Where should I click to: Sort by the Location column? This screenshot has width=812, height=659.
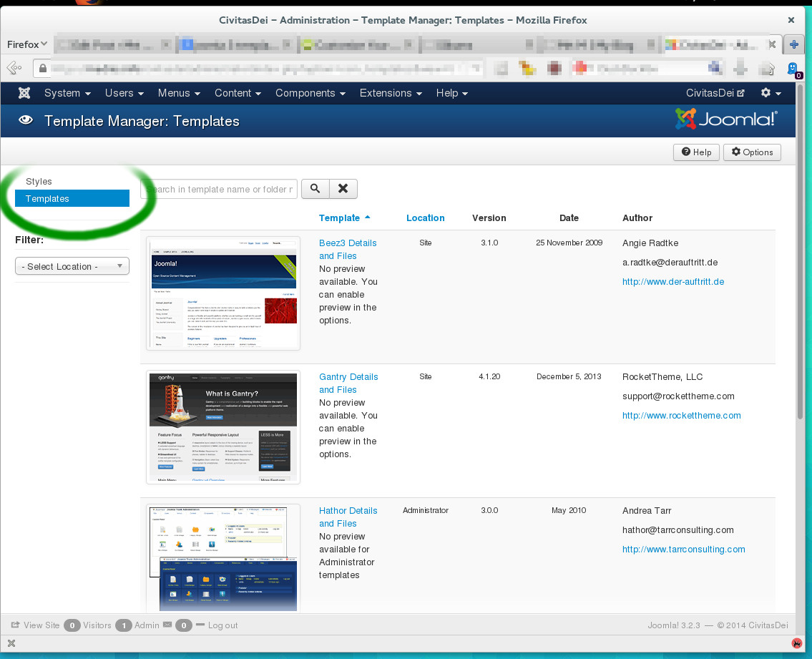(x=425, y=218)
